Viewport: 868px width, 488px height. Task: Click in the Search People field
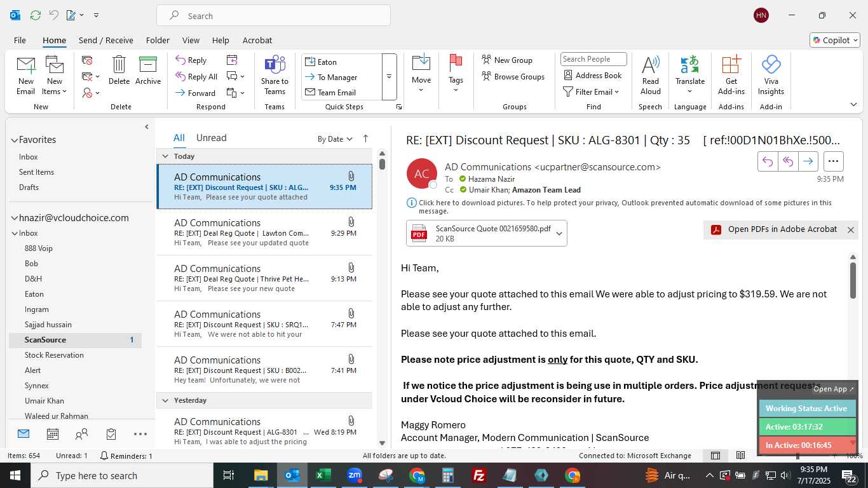click(x=593, y=59)
